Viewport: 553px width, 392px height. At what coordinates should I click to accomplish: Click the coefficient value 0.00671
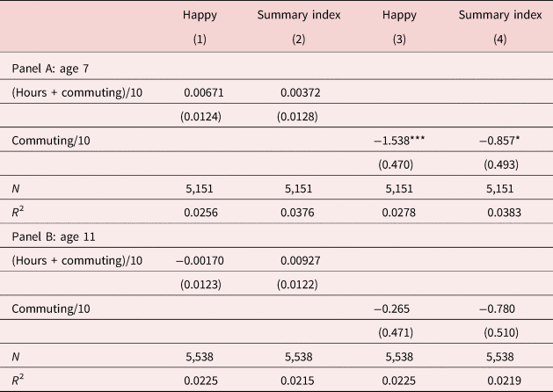pos(205,92)
